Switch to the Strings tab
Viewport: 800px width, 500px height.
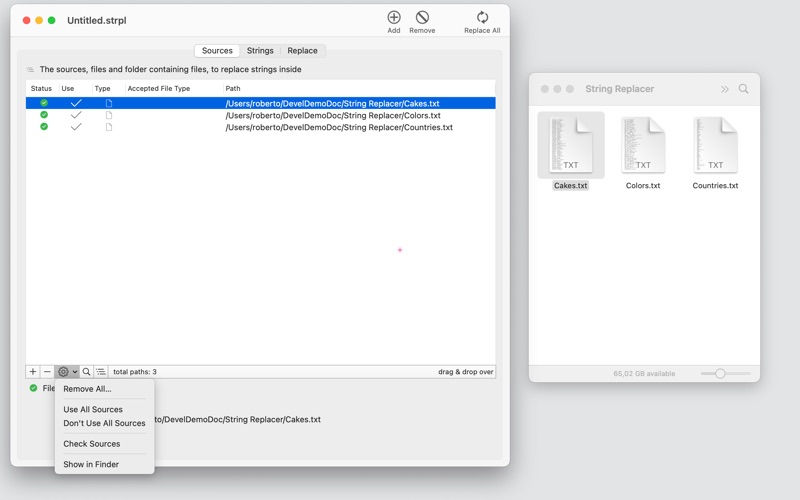pyautogui.click(x=260, y=51)
